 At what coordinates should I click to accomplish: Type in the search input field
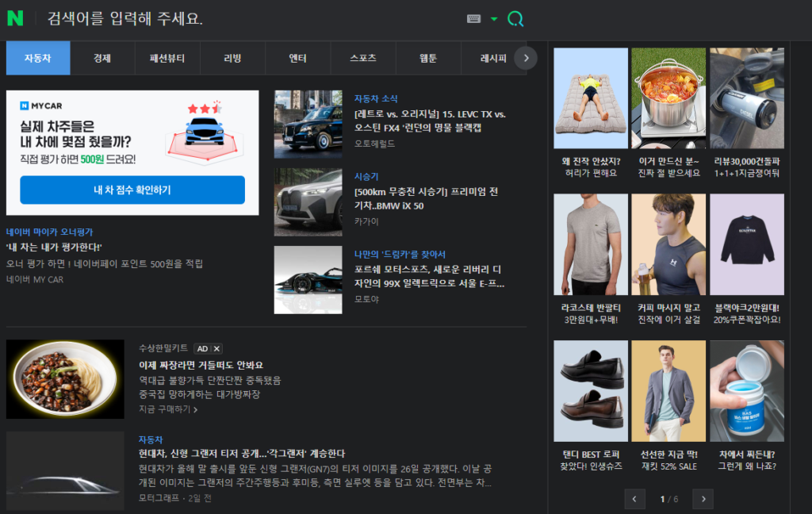tap(238, 19)
